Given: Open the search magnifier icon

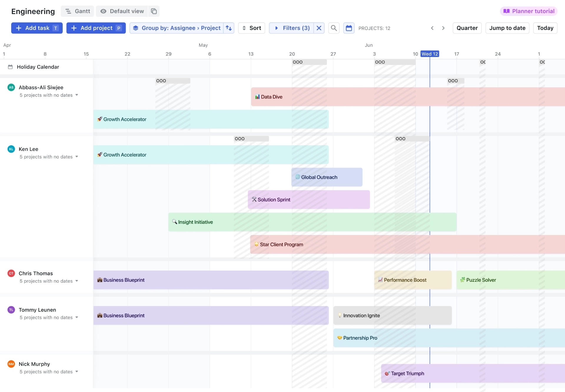Looking at the screenshot, I should (334, 28).
